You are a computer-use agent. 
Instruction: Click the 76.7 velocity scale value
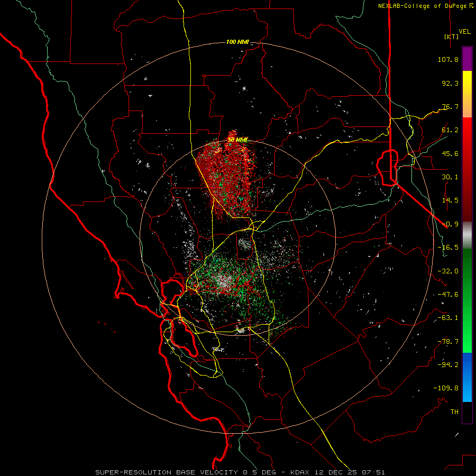click(x=450, y=106)
